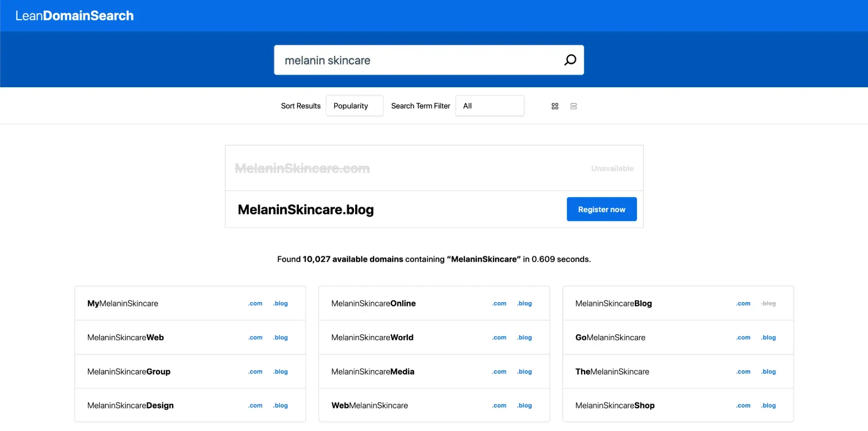Open the Popularity sort dropdown
Image resolution: width=868 pixels, height=431 pixels.
click(354, 106)
